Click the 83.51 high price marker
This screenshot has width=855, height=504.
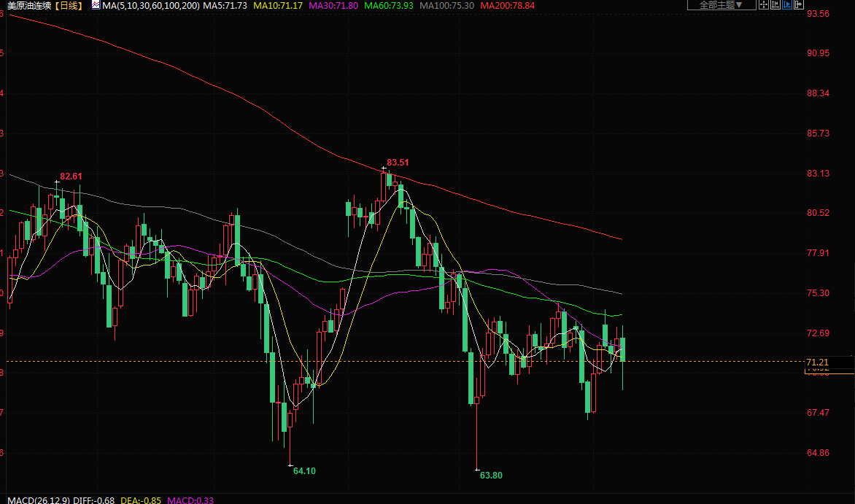tap(398, 163)
